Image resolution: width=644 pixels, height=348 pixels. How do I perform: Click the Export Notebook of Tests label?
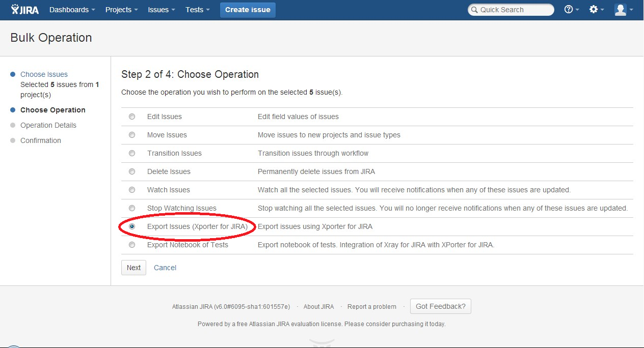(187, 245)
